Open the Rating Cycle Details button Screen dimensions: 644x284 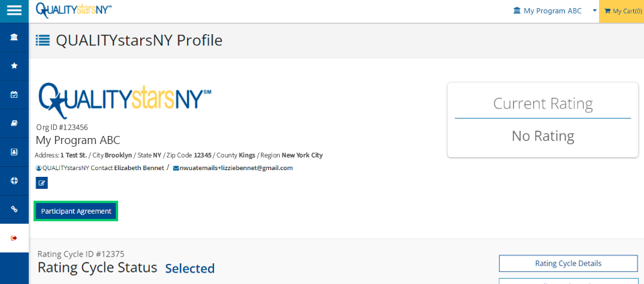point(568,263)
